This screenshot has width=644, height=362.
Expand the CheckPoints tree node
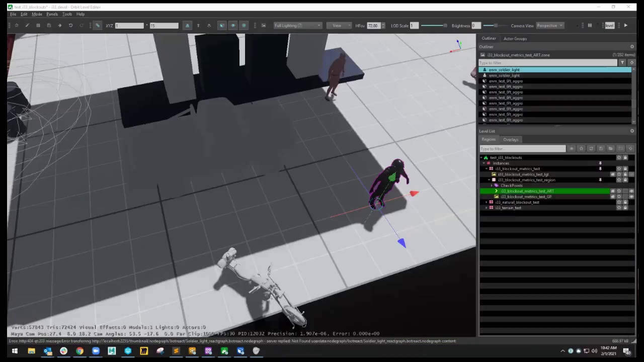(x=492, y=186)
